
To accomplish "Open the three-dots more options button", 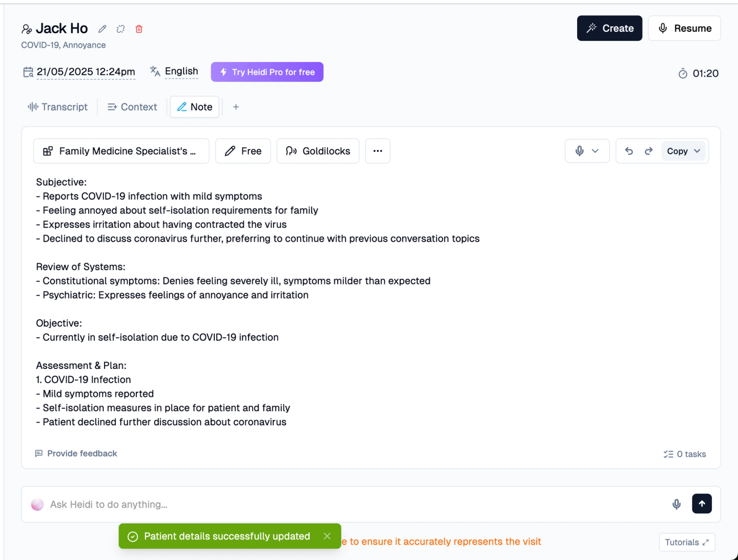I will coord(378,151).
